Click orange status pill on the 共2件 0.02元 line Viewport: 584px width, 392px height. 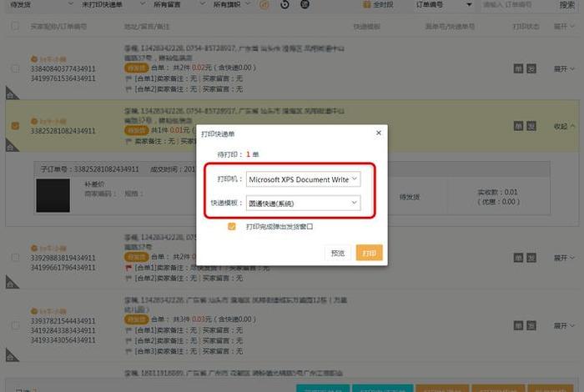pos(136,68)
